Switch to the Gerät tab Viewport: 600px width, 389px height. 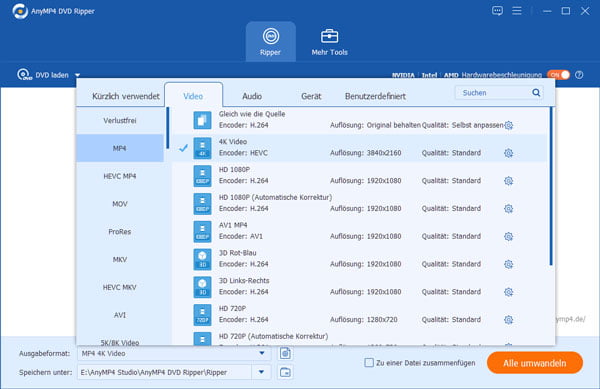pos(311,96)
